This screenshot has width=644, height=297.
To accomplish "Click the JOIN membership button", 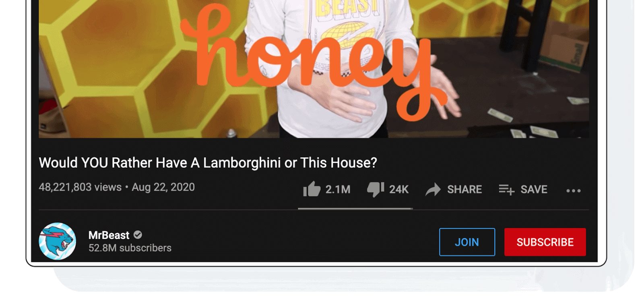I will [467, 242].
